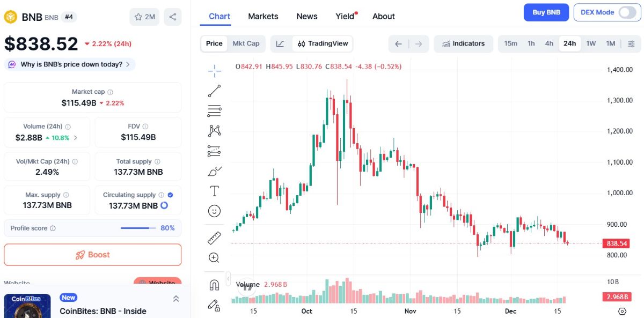The width and height of the screenshot is (644, 318).
Task: Share the BNB coin page
Action: tap(172, 17)
